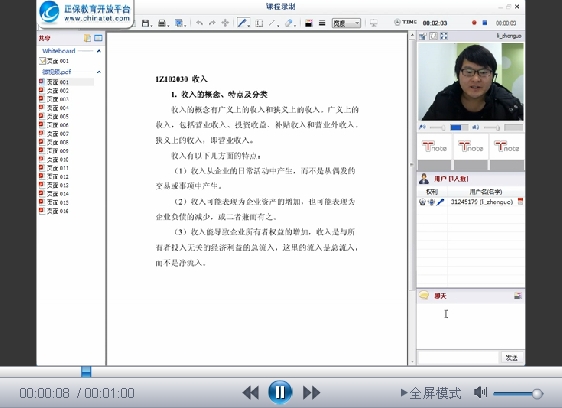Click the send button in chat
Screen dimensions: 562x408
click(511, 357)
